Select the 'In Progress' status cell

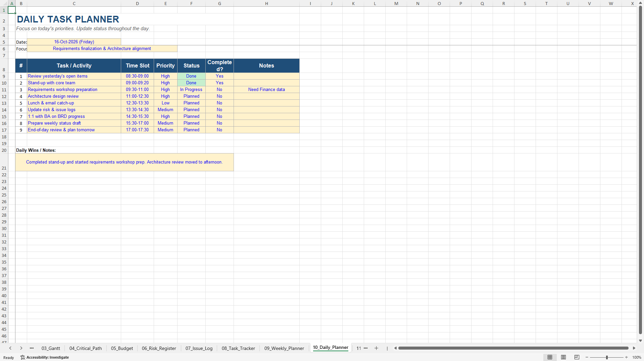click(x=191, y=90)
